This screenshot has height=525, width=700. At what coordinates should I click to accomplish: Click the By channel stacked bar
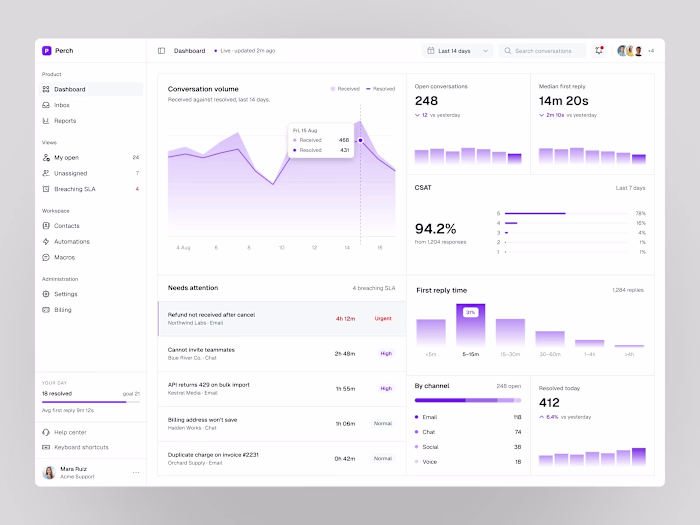point(468,400)
